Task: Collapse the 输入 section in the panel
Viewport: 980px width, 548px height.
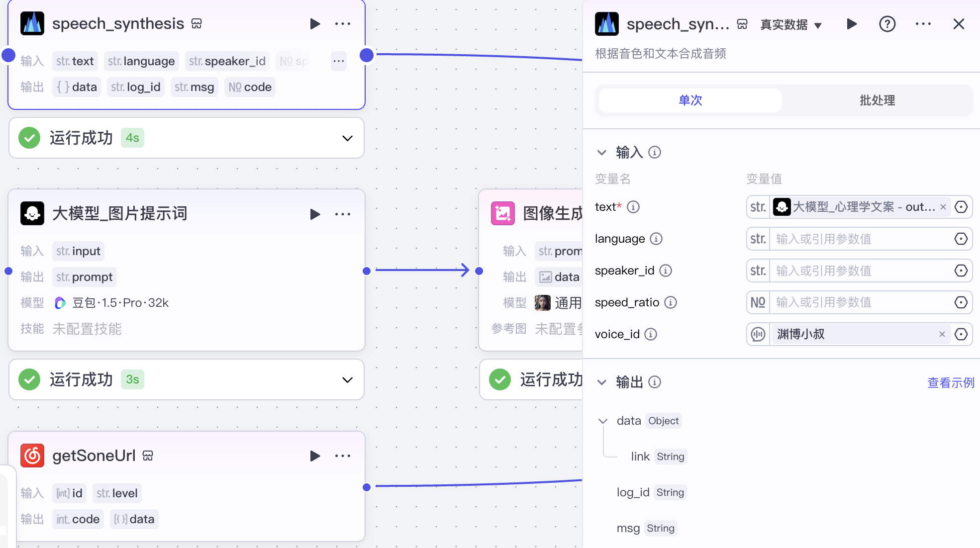Action: (x=602, y=153)
